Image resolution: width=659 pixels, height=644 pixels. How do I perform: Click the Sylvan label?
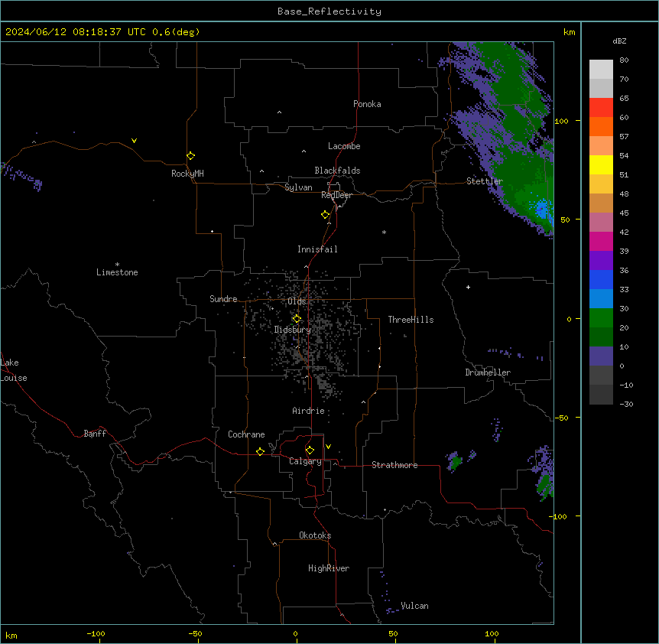(298, 187)
